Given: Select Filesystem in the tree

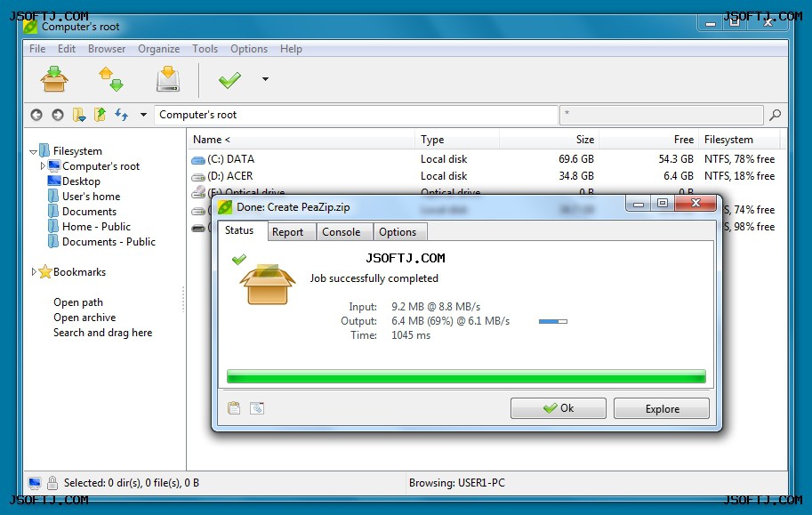Looking at the screenshot, I should [77, 151].
